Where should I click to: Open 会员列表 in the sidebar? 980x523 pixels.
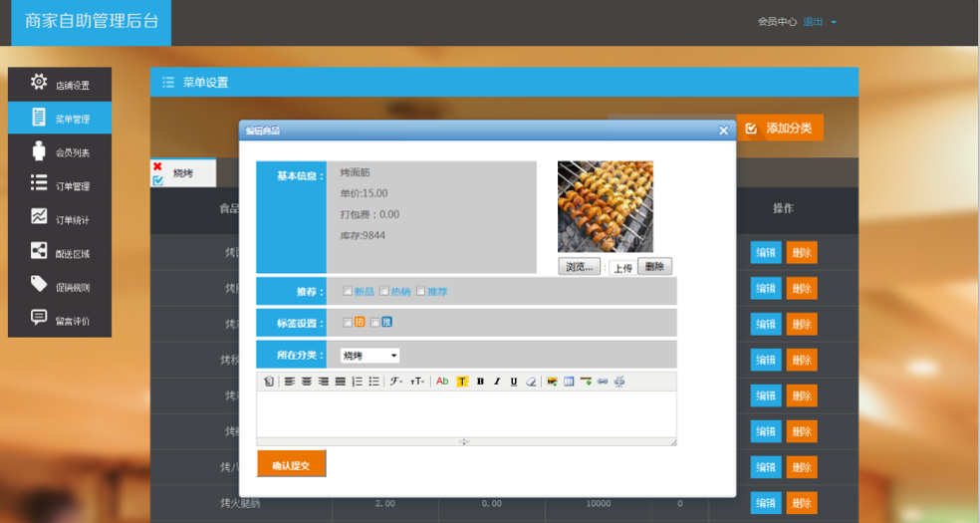60,151
